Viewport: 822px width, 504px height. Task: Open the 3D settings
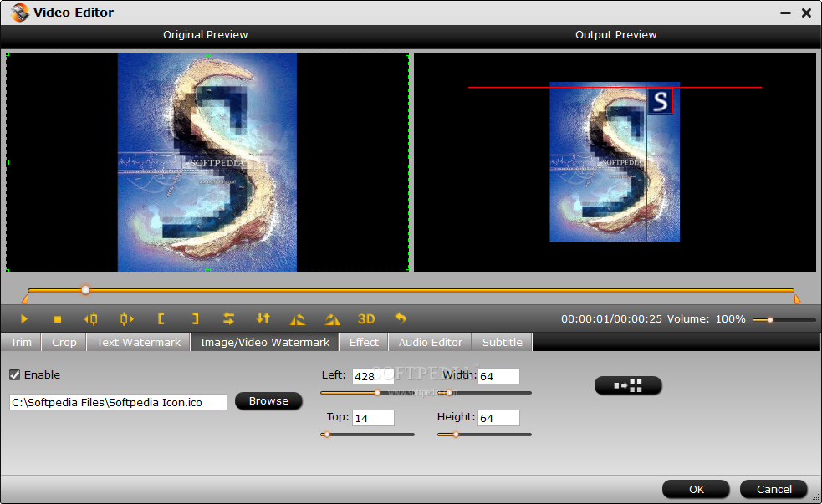tap(366, 318)
